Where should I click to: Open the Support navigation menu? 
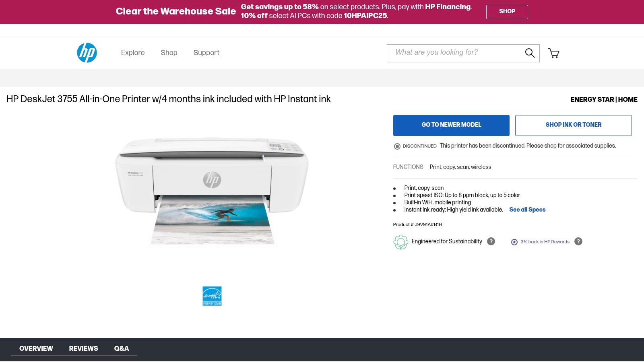[206, 53]
